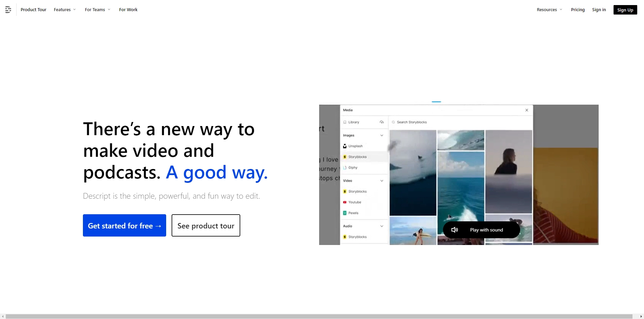Click the blue progress indicator above the Media panel
The height and width of the screenshot is (319, 644).
pos(436,102)
